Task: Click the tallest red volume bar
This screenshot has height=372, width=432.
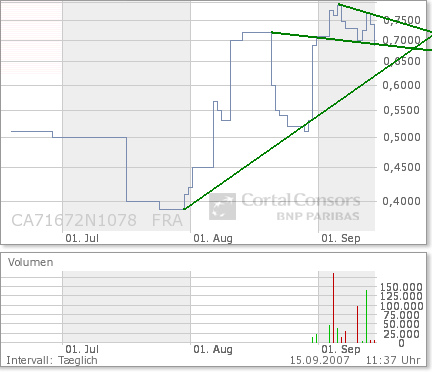Action: [333, 308]
